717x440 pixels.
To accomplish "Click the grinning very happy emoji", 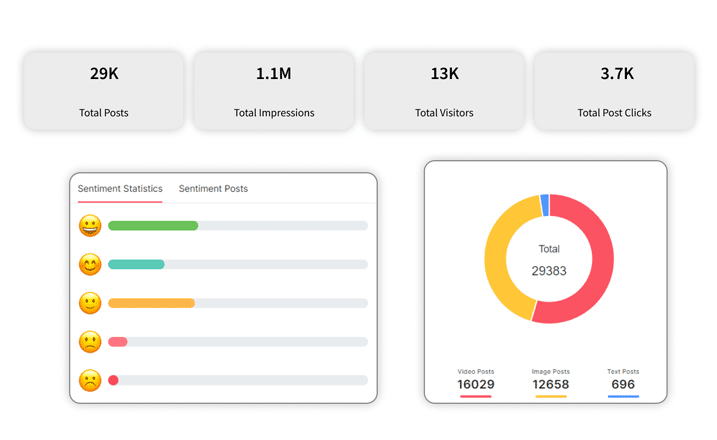I will [90, 225].
